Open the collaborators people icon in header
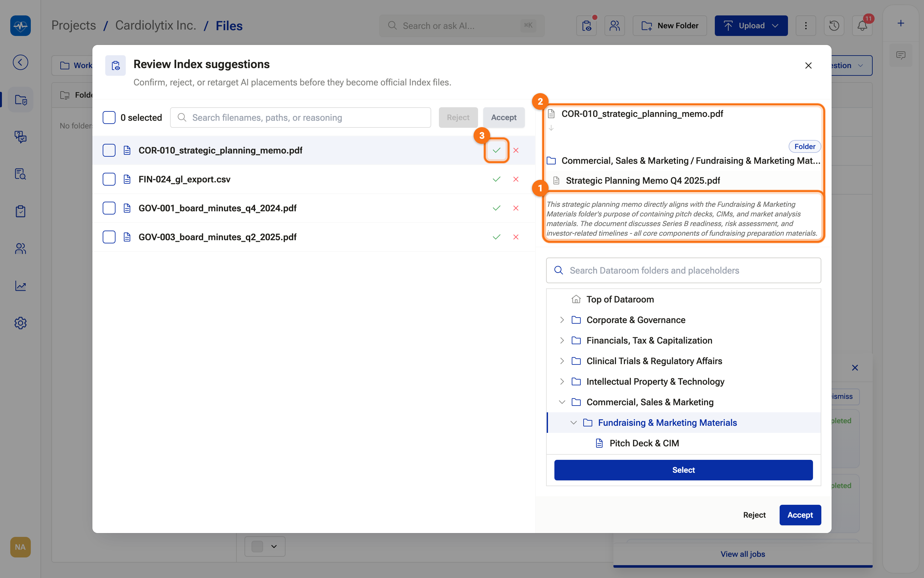The height and width of the screenshot is (578, 924). 614,26
